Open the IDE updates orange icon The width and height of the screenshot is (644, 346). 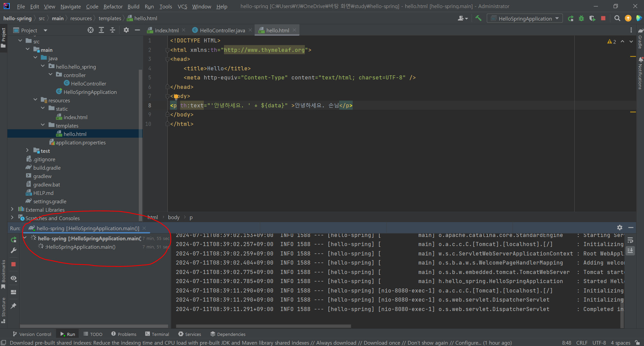[x=628, y=19]
